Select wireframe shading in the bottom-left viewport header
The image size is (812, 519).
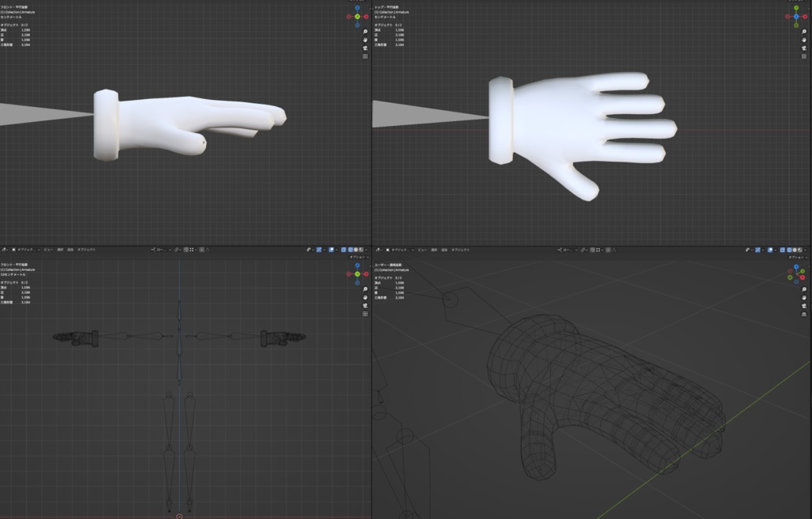click(x=350, y=250)
